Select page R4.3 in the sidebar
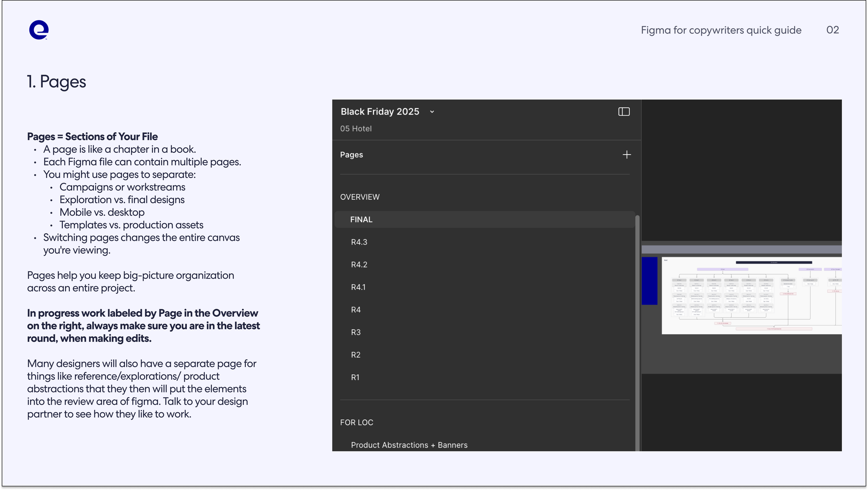The image size is (868, 490). point(359,242)
